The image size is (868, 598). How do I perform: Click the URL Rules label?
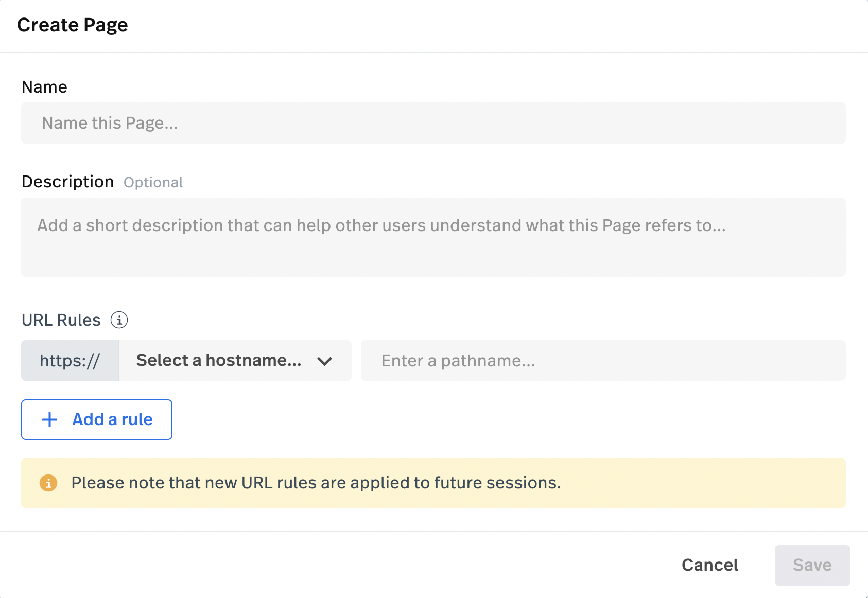tap(61, 320)
